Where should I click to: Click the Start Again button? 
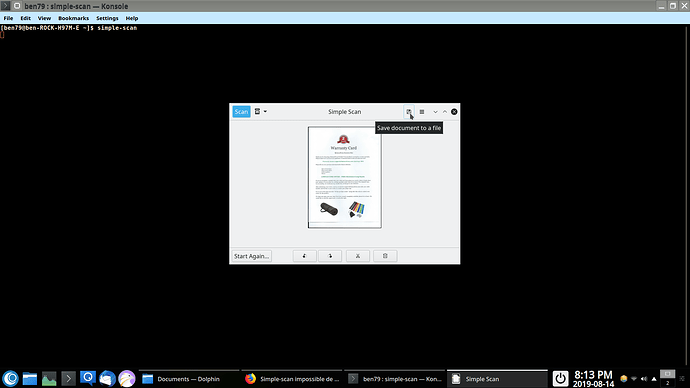pyautogui.click(x=251, y=256)
